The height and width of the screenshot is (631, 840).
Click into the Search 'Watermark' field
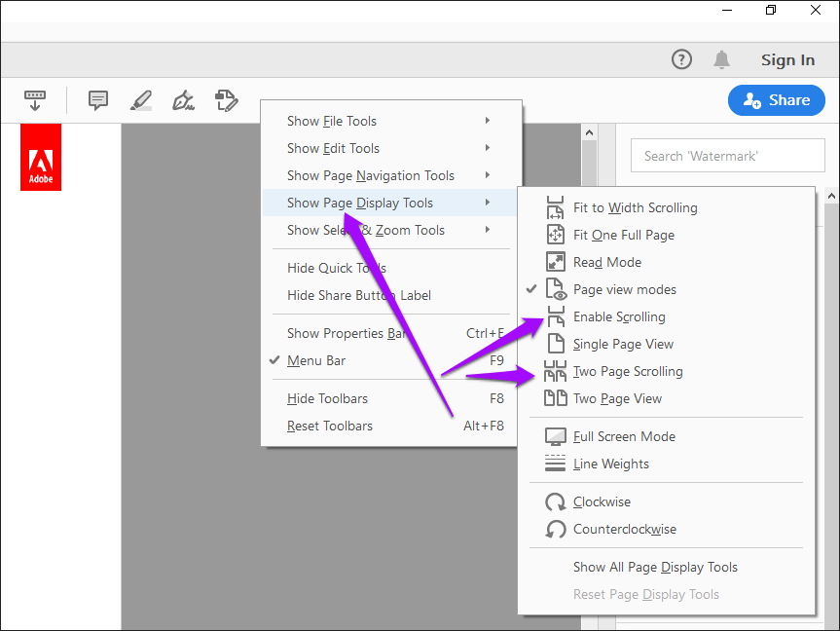pyautogui.click(x=727, y=156)
